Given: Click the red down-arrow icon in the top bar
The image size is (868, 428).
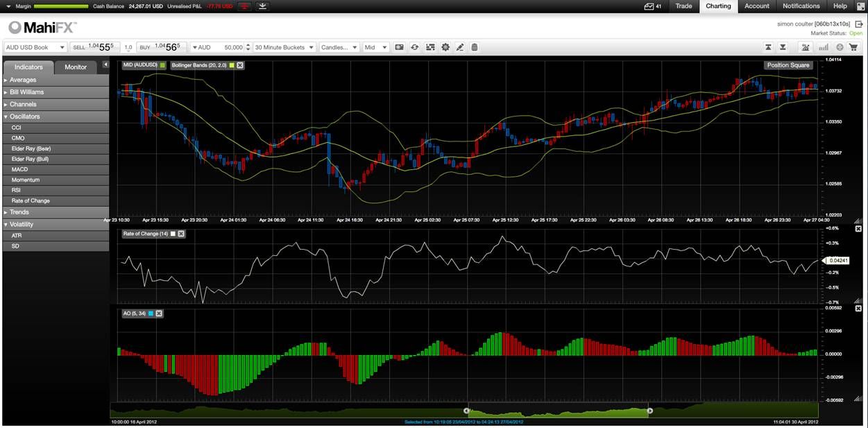Looking at the screenshot, I should click(244, 6).
